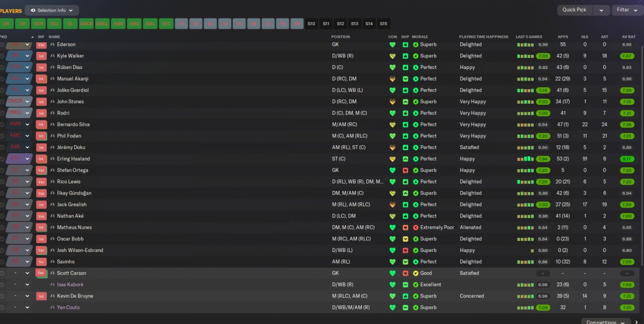Viewport: 644px width, 324px height.
Task: Select the S1 substitute tab
Action: coord(182,24)
